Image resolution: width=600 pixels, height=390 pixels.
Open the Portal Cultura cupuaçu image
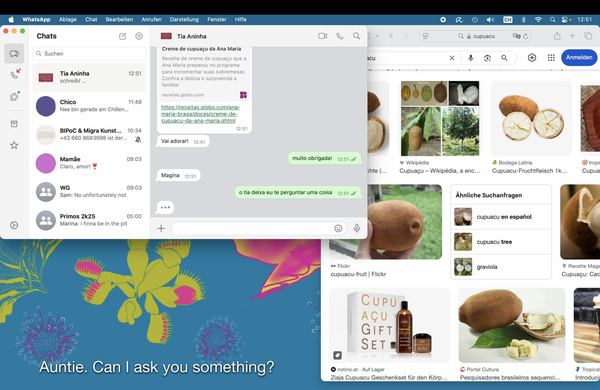(x=512, y=325)
